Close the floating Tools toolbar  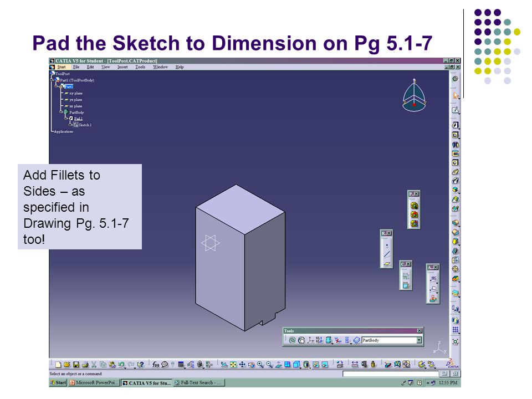[420, 330]
